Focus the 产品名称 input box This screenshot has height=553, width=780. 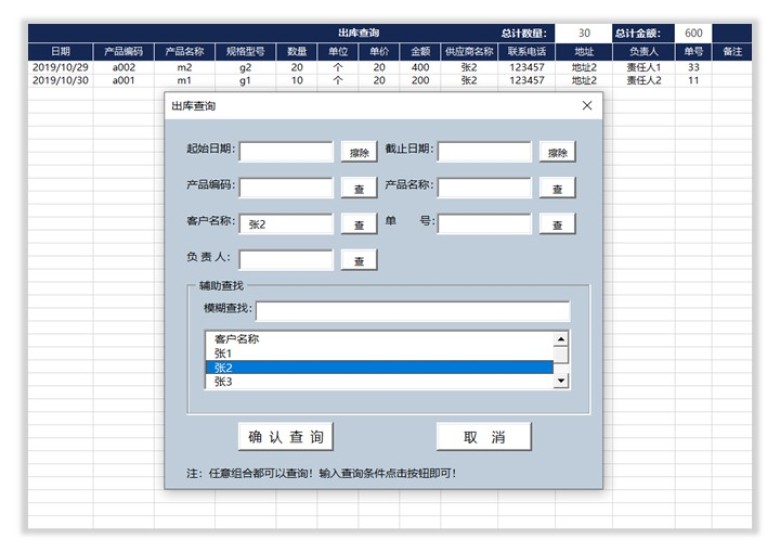click(x=485, y=188)
